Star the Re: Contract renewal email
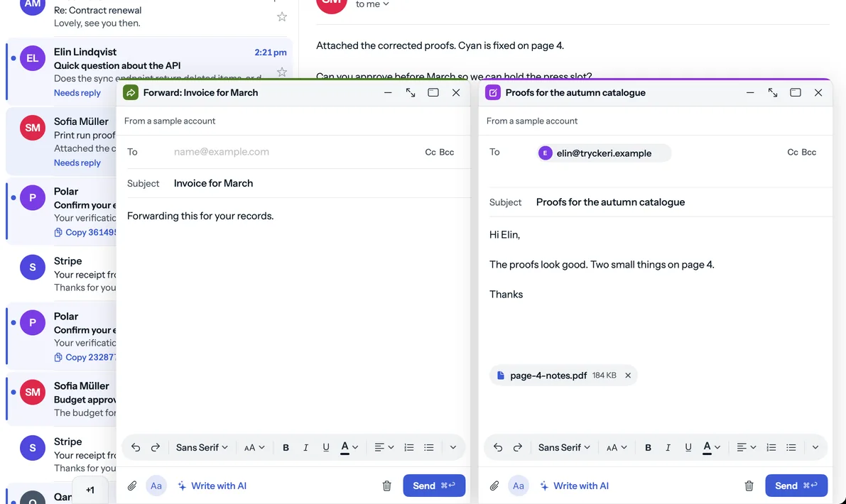Screen dimensions: 846x504 coord(281,17)
